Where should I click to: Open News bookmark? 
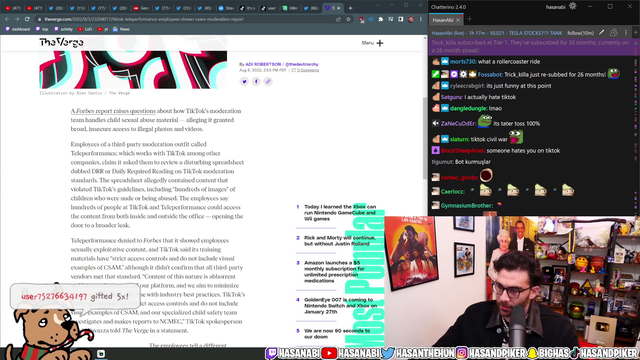121,29
